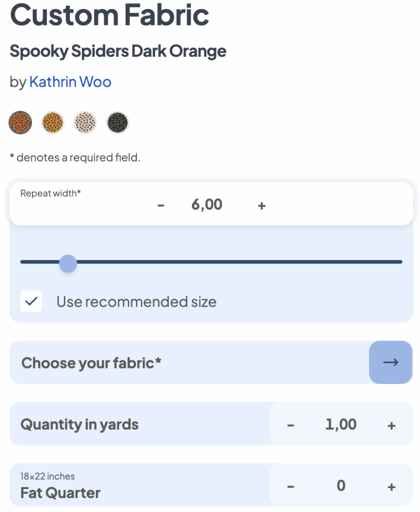Select the light orange spider swatch

click(x=52, y=122)
